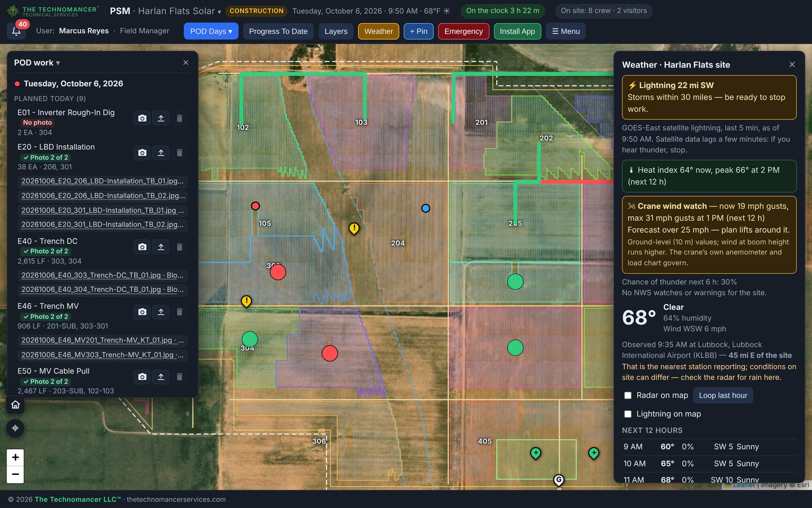
Task: Upload photo for E46 Trench MV
Action: click(161, 312)
